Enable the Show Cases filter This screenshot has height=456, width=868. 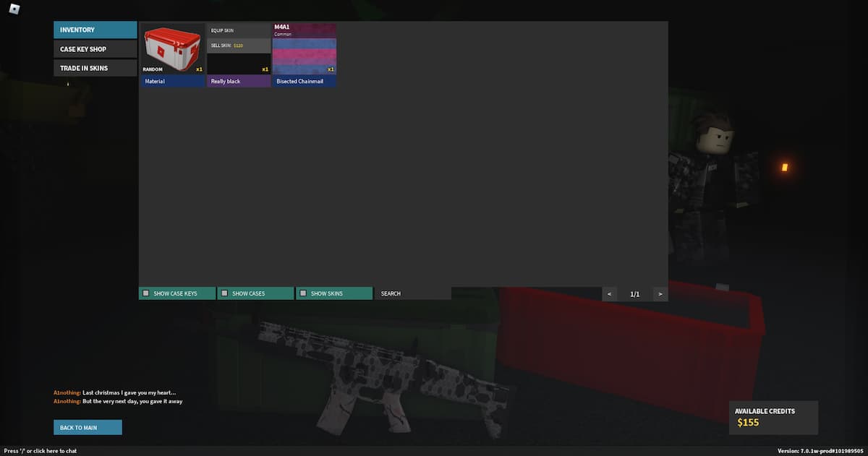[x=255, y=293]
